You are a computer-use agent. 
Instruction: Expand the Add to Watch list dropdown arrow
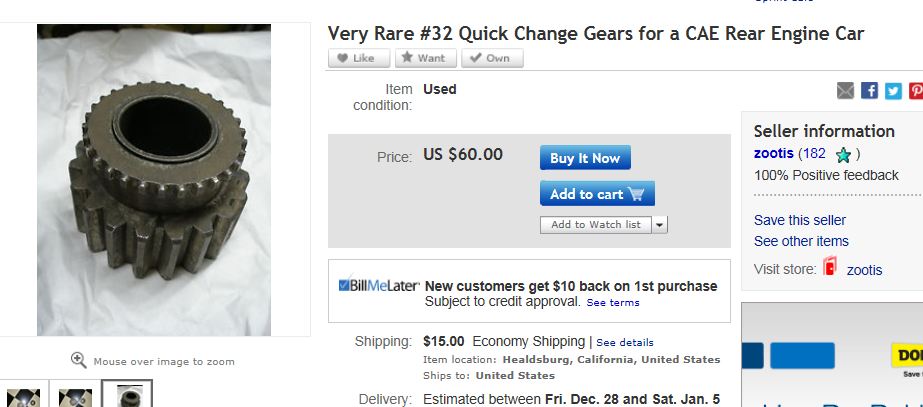(660, 225)
